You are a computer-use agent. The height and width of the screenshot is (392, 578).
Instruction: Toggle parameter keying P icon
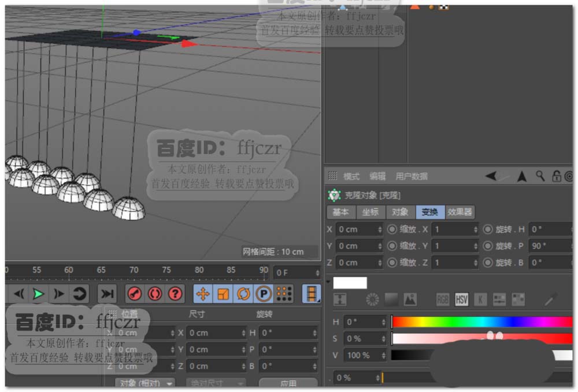[264, 294]
